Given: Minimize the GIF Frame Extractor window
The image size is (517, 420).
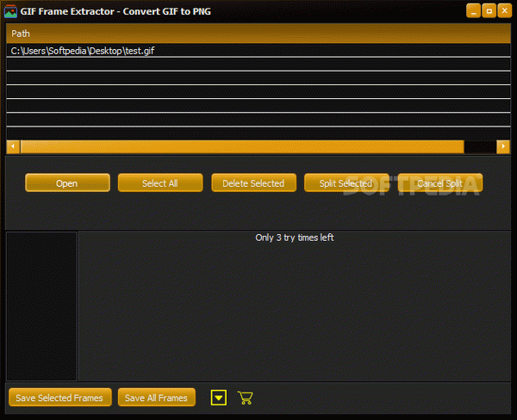Looking at the screenshot, I should click(473, 11).
